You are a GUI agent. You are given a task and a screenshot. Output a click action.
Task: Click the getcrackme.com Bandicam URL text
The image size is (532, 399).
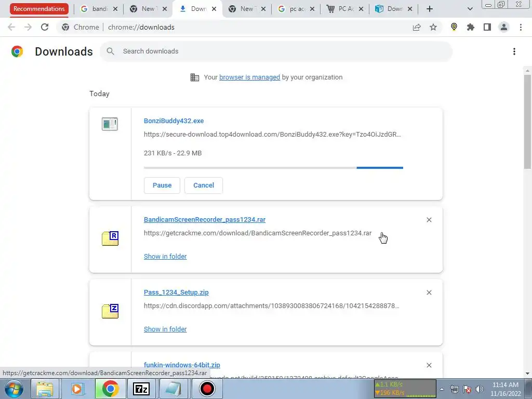[x=258, y=233]
